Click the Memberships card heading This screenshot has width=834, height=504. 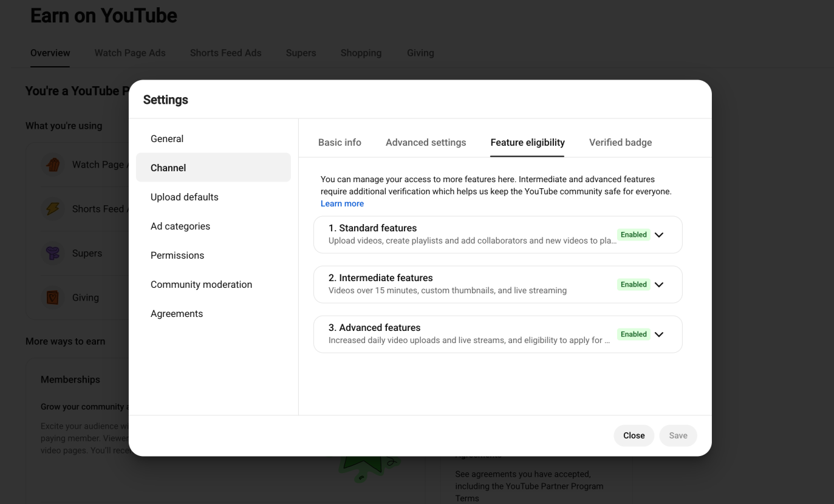pos(70,380)
